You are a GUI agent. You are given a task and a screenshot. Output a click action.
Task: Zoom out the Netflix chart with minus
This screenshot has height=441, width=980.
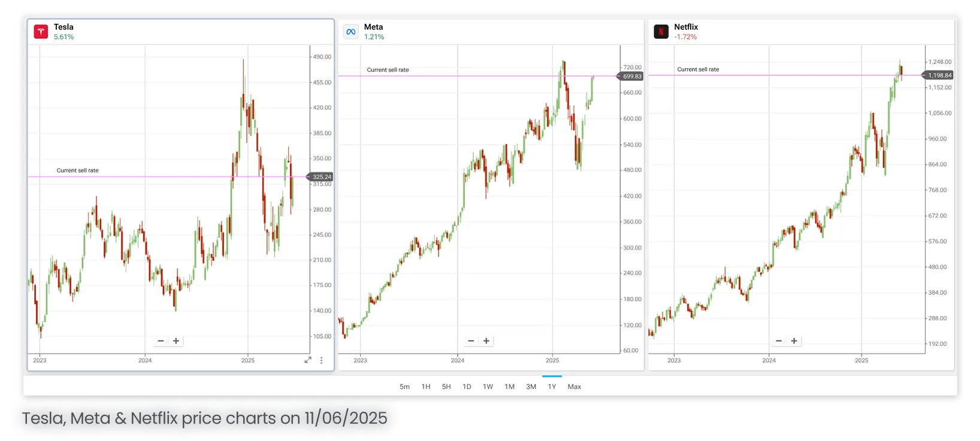(779, 341)
